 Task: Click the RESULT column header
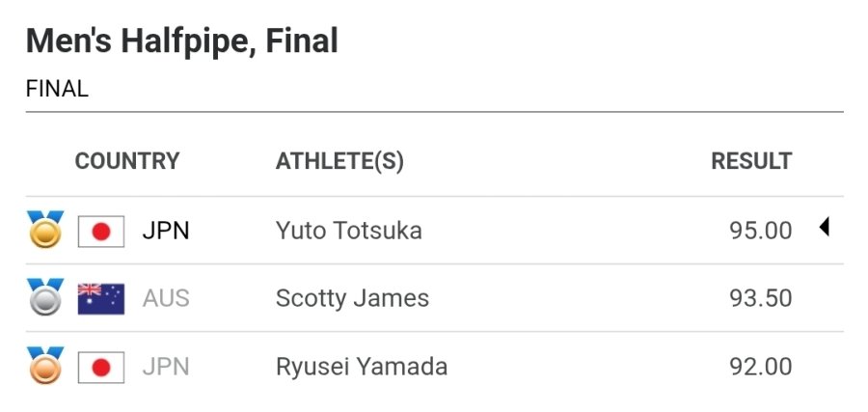751,161
